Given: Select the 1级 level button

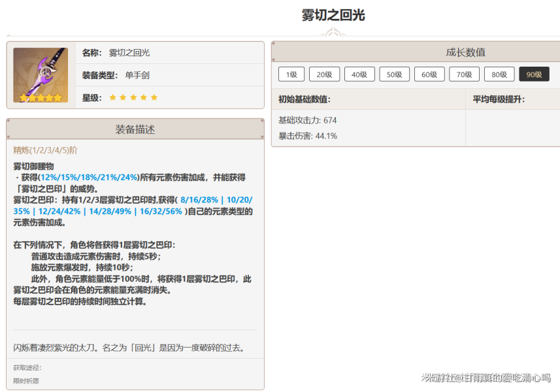Looking at the screenshot, I should pyautogui.click(x=291, y=74).
